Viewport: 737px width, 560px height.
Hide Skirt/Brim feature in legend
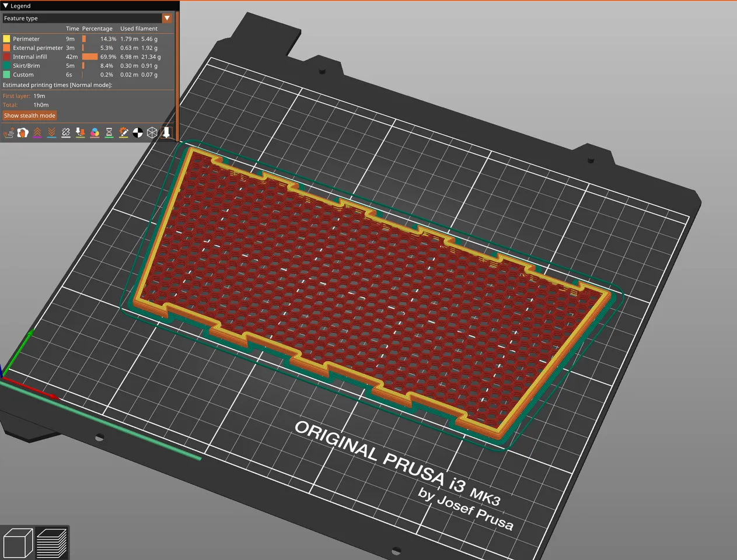pyautogui.click(x=26, y=66)
